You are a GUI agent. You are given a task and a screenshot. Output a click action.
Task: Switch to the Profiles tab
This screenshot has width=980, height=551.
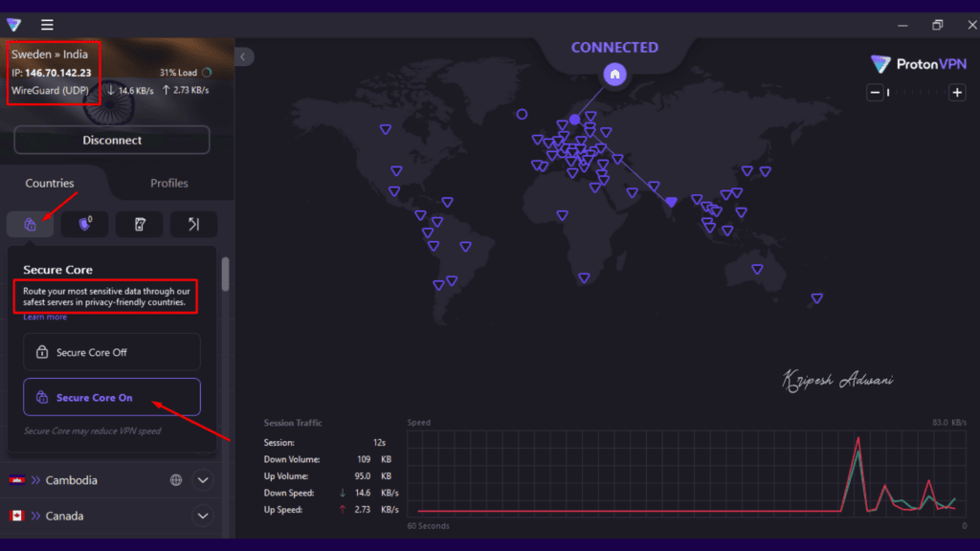168,183
